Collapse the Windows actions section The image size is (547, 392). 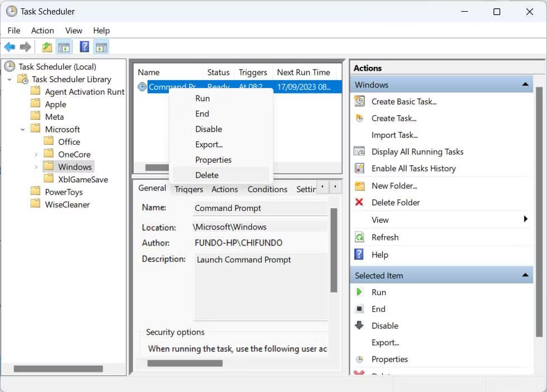coord(524,84)
